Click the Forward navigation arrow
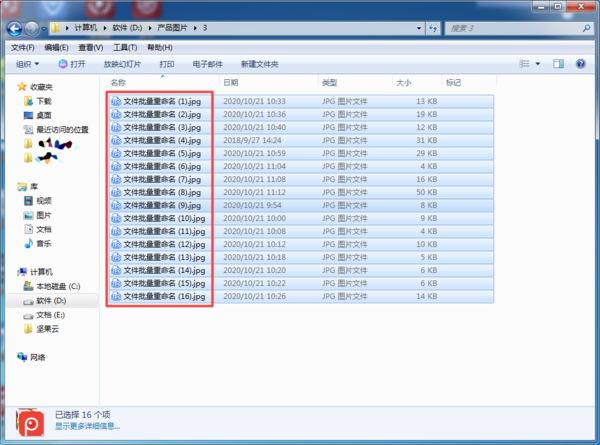Image resolution: width=600 pixels, height=445 pixels. click(x=32, y=29)
